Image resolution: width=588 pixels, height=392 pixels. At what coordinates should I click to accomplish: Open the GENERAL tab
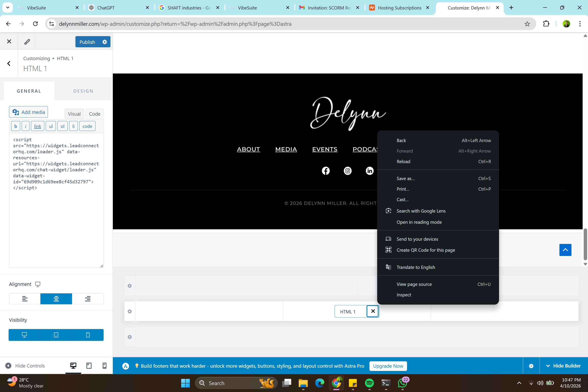29,91
